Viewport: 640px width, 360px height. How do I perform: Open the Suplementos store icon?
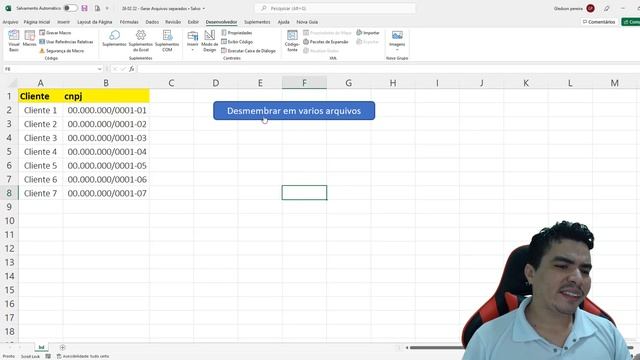point(114,38)
